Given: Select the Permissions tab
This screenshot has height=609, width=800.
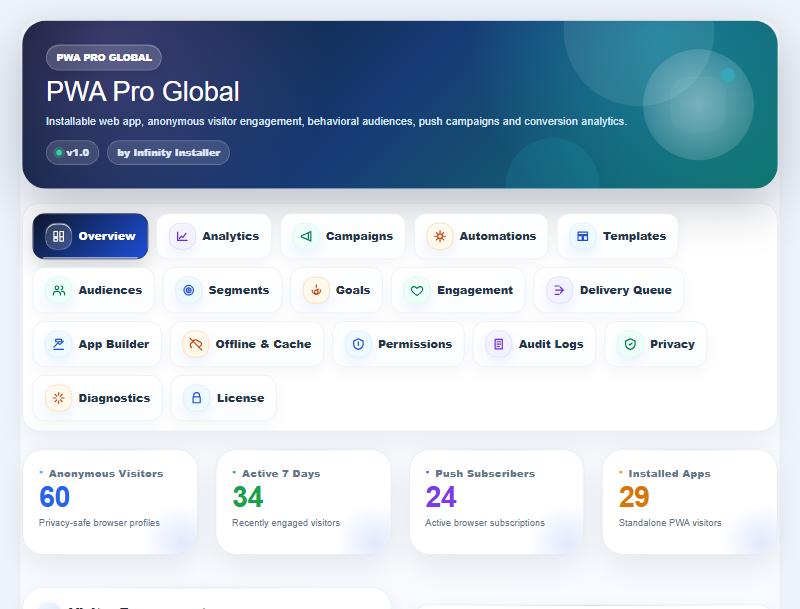Looking at the screenshot, I should click(398, 344).
